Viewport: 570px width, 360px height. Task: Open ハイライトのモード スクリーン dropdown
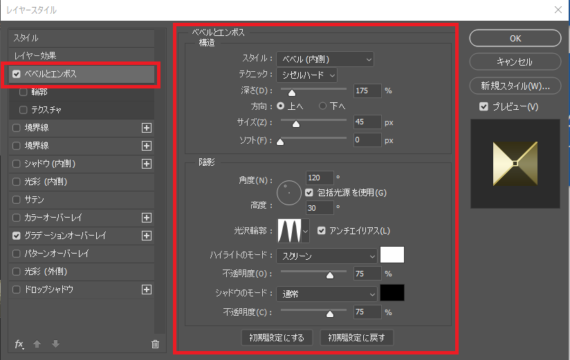[327, 256]
